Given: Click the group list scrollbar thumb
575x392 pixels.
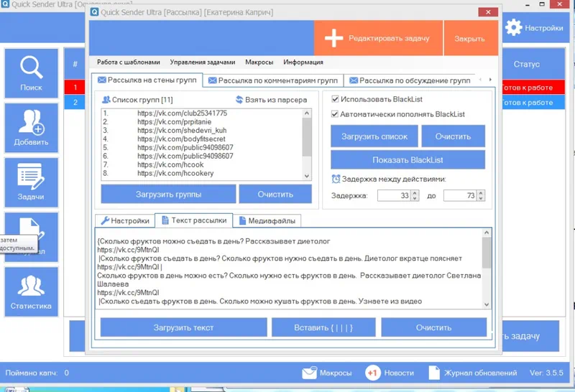Looking at the screenshot, I should pyautogui.click(x=307, y=137).
